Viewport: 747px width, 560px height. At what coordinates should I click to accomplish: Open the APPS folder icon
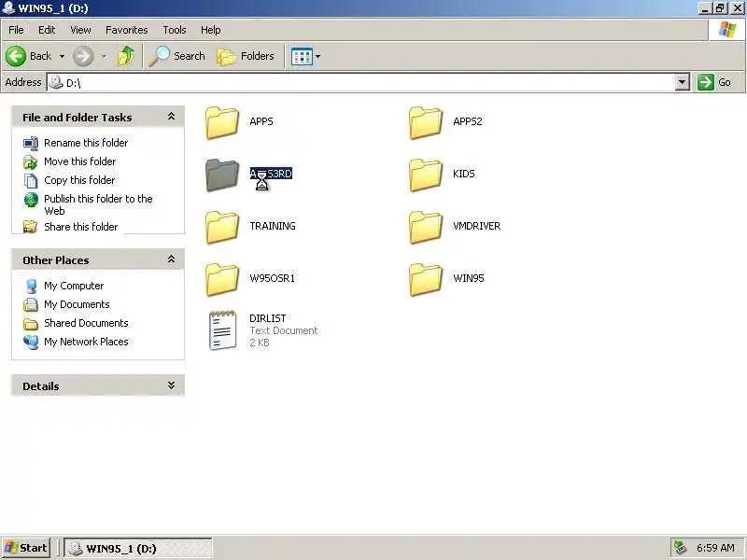click(x=222, y=122)
